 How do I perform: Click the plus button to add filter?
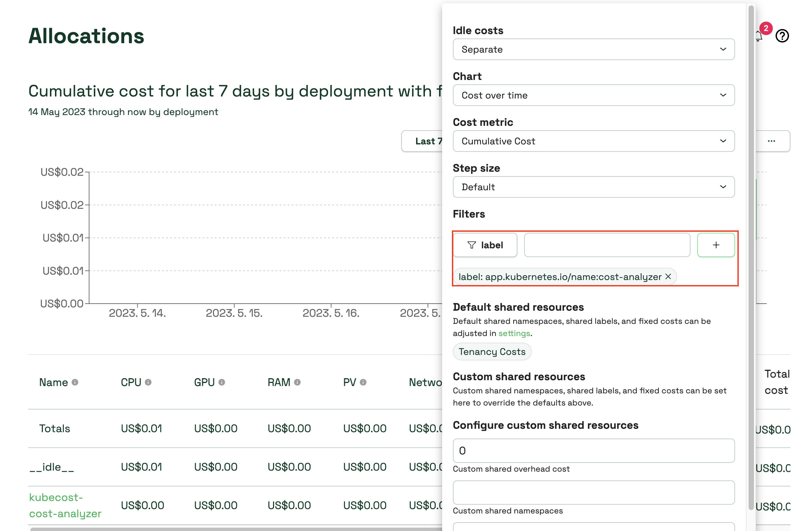pyautogui.click(x=715, y=245)
